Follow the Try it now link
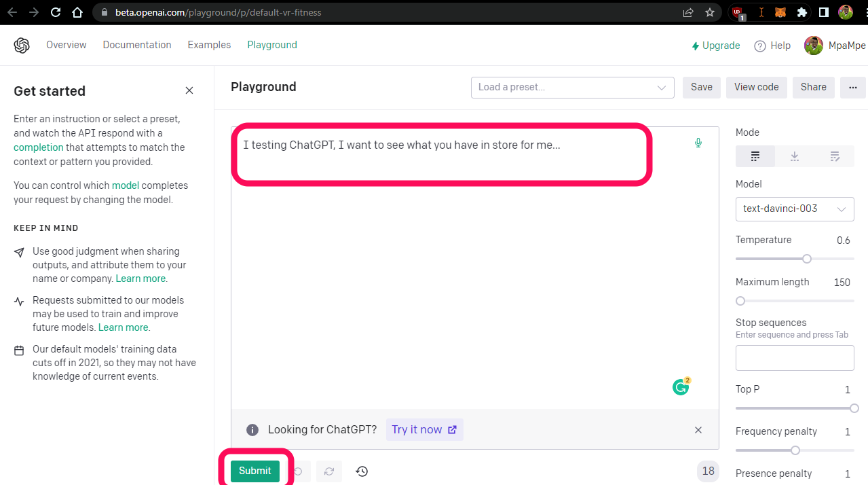Viewport: 868px width, 485px height. coord(425,430)
